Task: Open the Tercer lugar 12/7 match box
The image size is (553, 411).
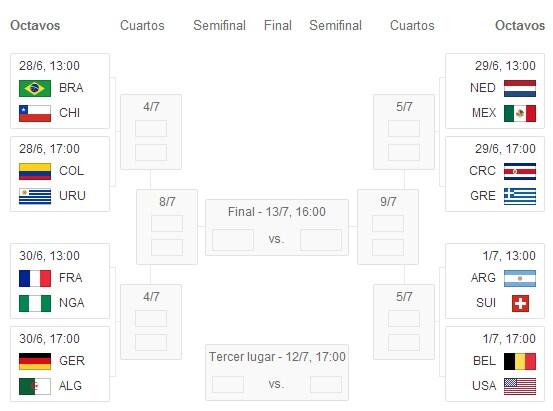Action: pyautogui.click(x=277, y=373)
